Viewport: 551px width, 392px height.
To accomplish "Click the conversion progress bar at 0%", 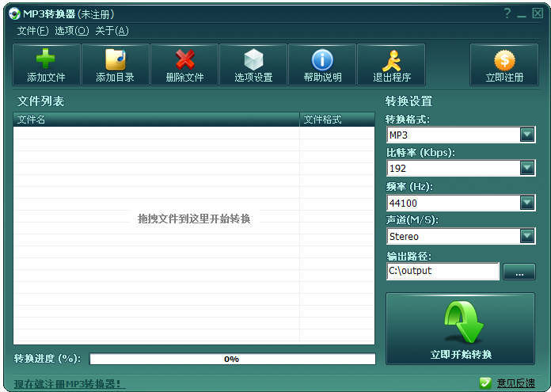I will tap(232, 359).
